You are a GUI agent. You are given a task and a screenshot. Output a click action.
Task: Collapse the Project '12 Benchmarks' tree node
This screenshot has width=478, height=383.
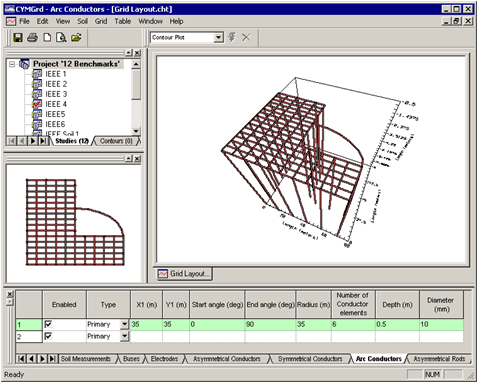pos(12,64)
